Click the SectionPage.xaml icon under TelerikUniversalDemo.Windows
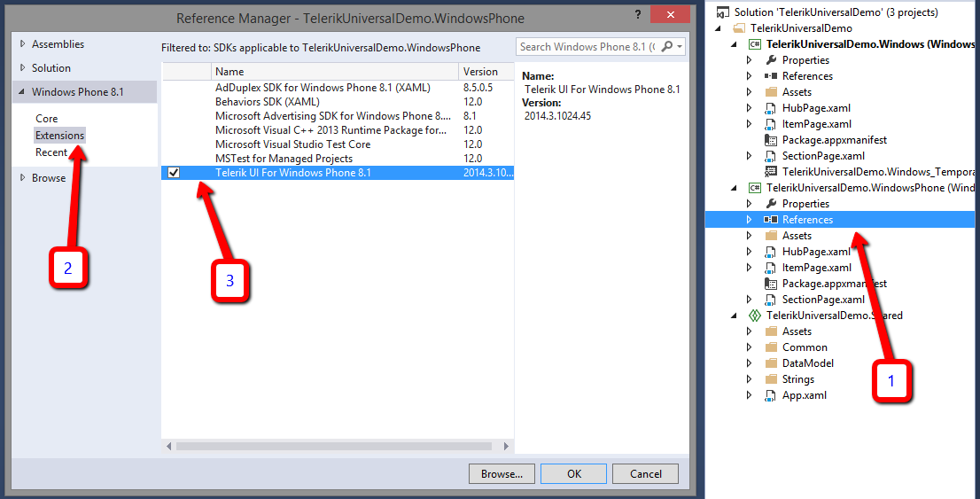Viewport: 980px width, 499px height. [x=771, y=156]
